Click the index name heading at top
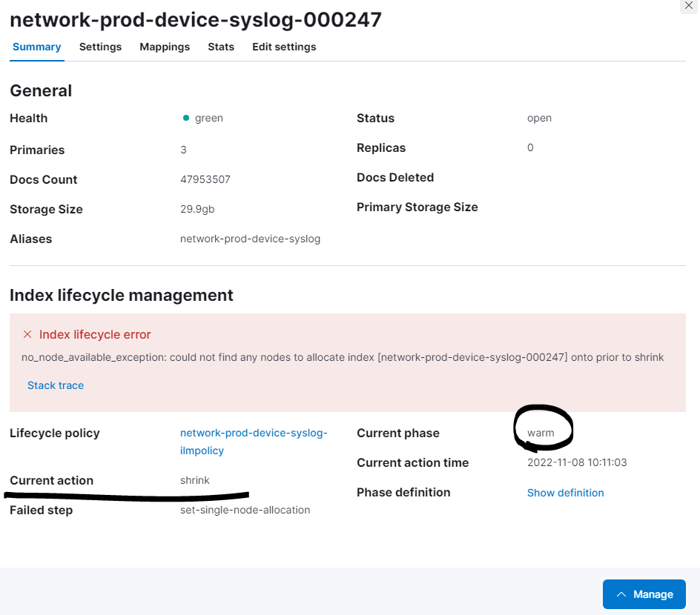 (x=196, y=19)
